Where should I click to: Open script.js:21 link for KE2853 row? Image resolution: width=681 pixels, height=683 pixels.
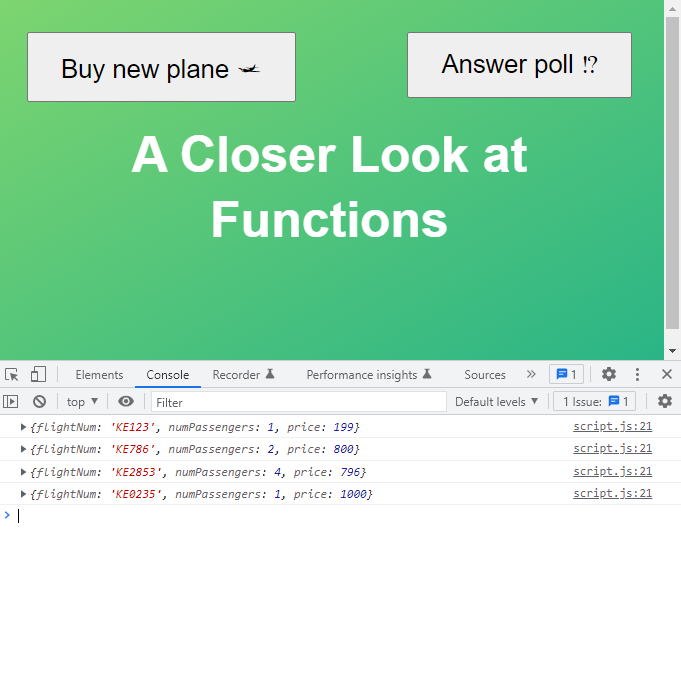[x=613, y=471]
